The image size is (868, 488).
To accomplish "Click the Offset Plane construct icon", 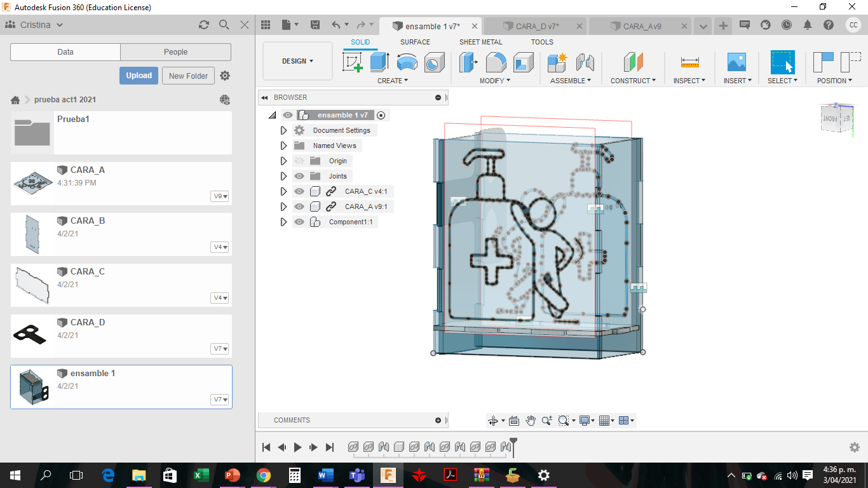I will 634,62.
